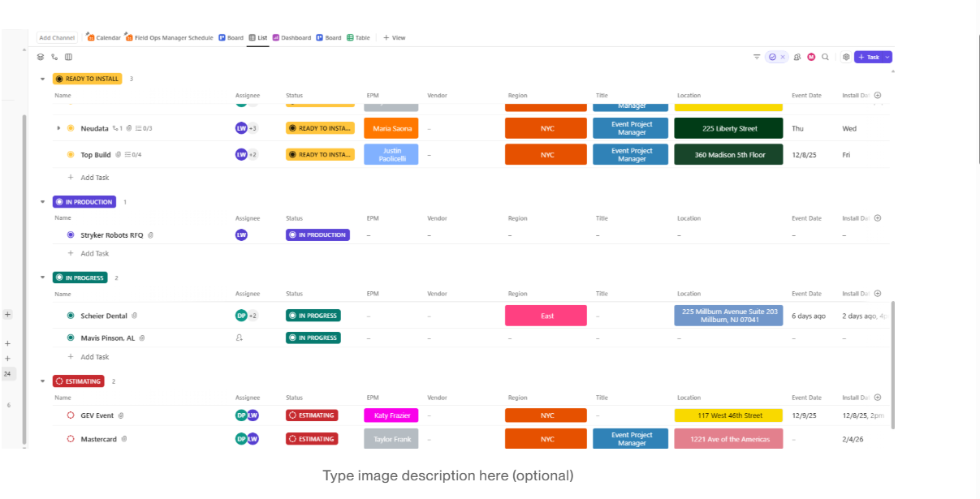Click the subtasks branch icon

coord(54,58)
